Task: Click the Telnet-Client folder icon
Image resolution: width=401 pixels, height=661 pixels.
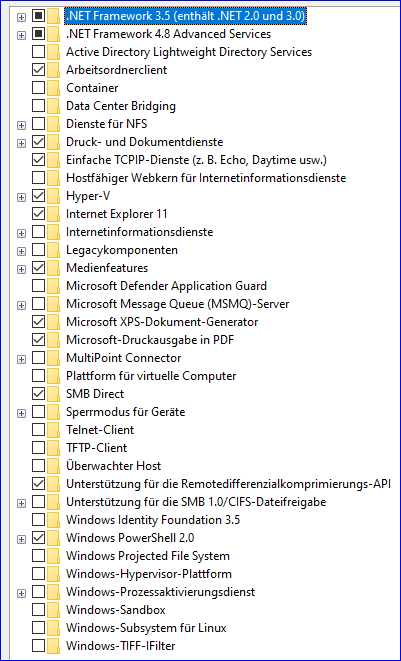Action: [53, 430]
